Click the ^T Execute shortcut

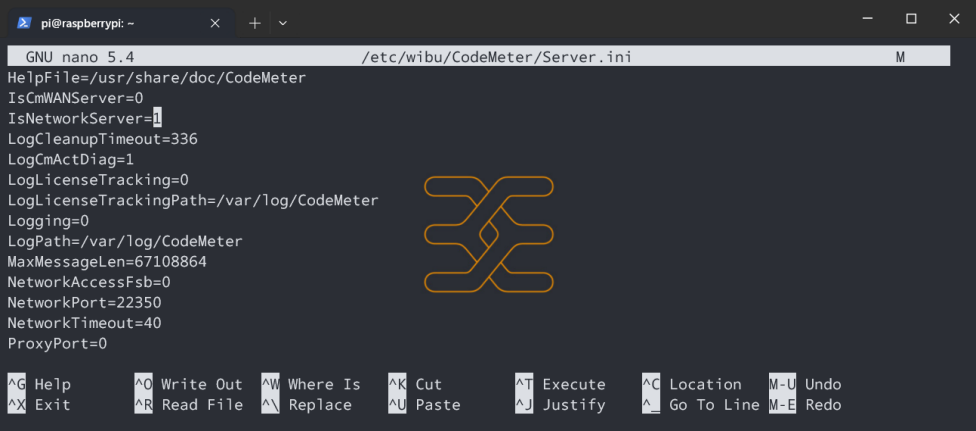(560, 384)
